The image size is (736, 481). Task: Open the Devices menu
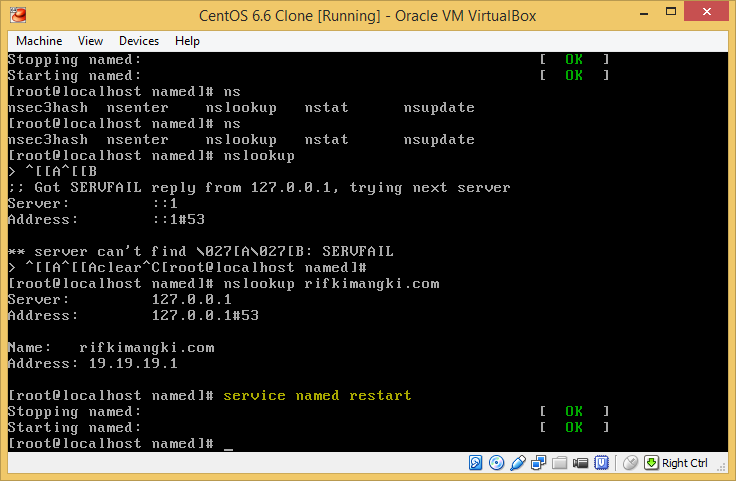[x=139, y=41]
